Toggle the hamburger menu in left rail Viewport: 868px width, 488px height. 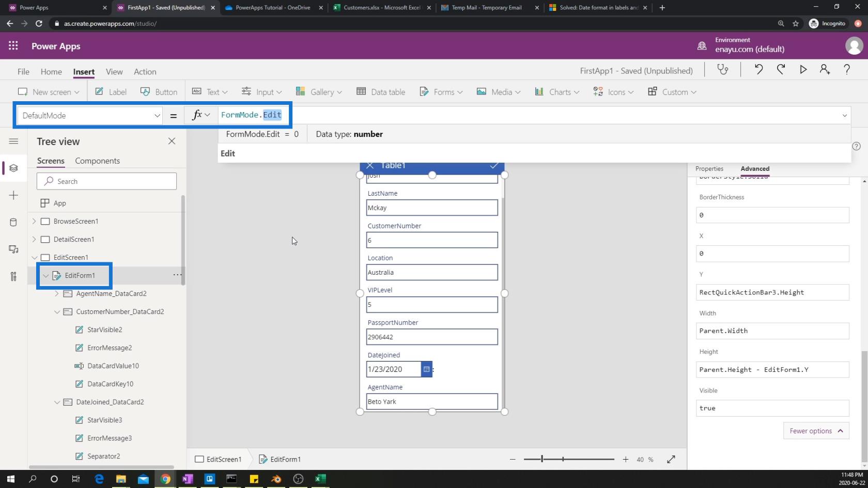point(14,141)
